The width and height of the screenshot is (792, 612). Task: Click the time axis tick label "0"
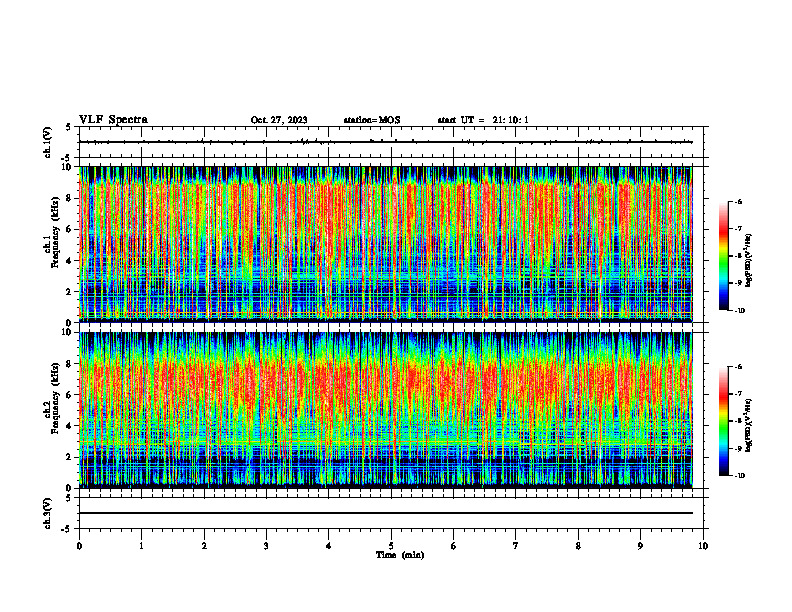[79, 546]
